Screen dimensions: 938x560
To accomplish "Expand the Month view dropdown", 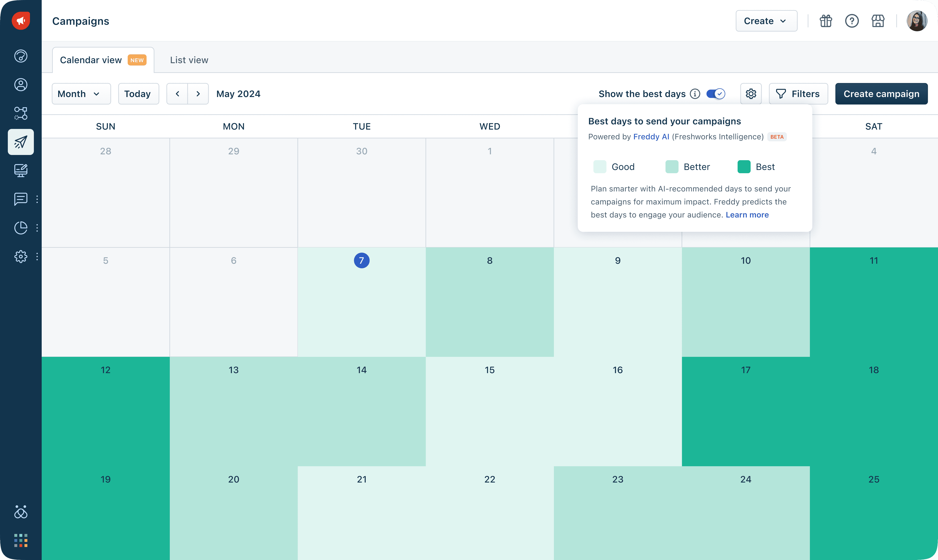I will 81,94.
